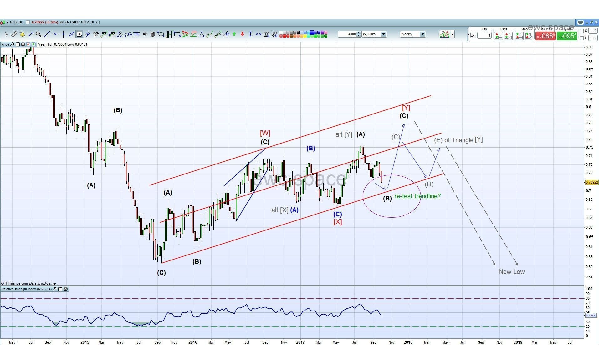This screenshot has height=364, width=599.
Task: Toggle the L checkbox
Action: 582,38
